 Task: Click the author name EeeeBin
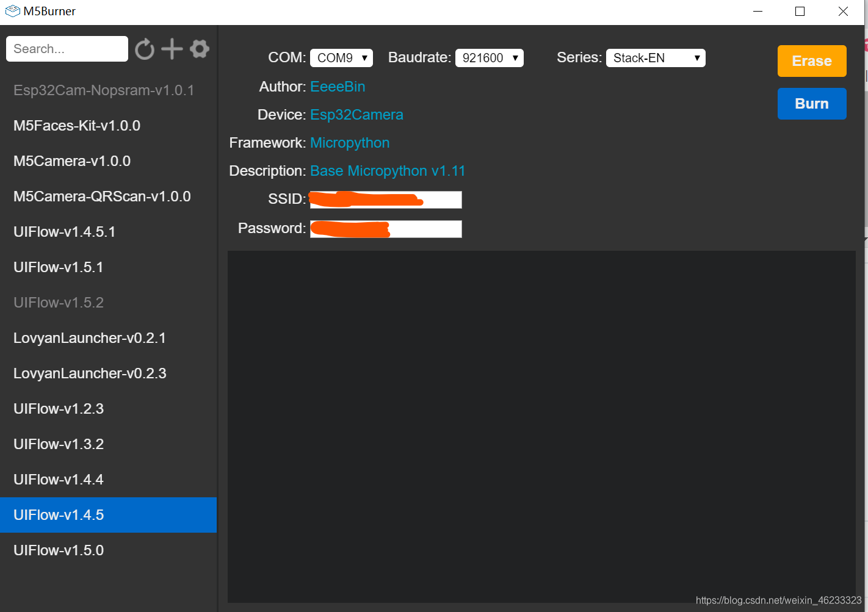(x=338, y=87)
